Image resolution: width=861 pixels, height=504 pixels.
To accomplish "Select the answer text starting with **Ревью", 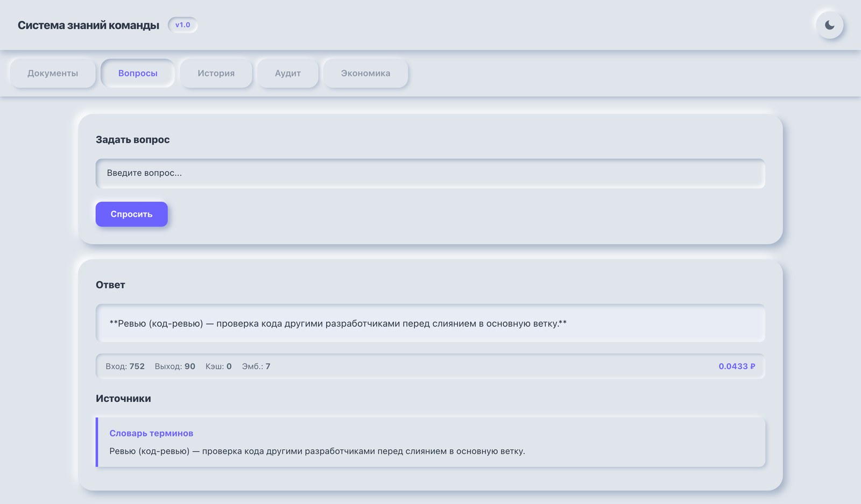I will [x=338, y=323].
